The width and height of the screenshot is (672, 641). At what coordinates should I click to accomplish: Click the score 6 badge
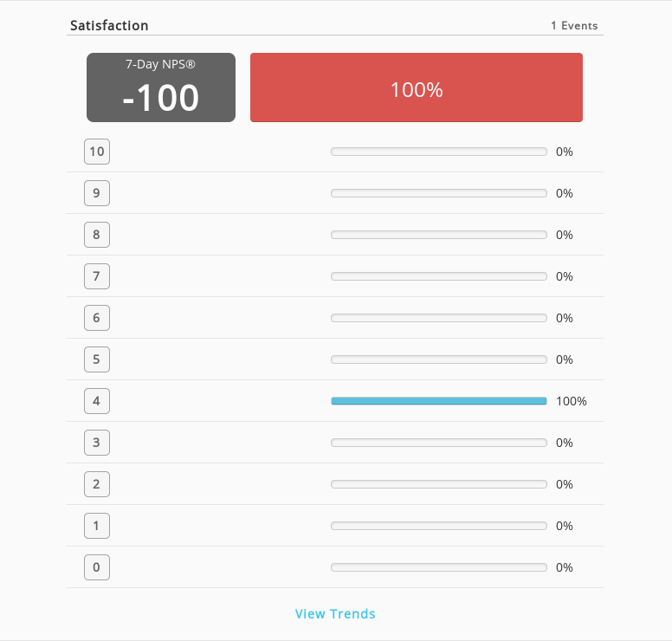[97, 318]
